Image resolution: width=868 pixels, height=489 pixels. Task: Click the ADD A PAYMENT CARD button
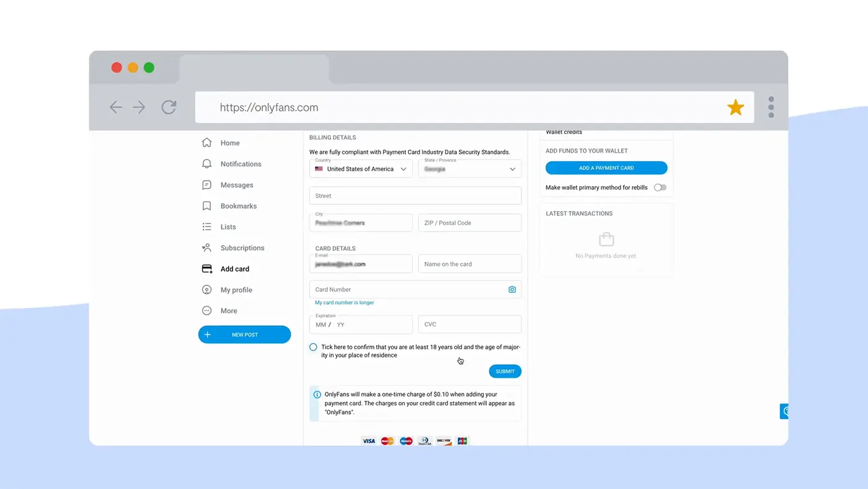606,168
